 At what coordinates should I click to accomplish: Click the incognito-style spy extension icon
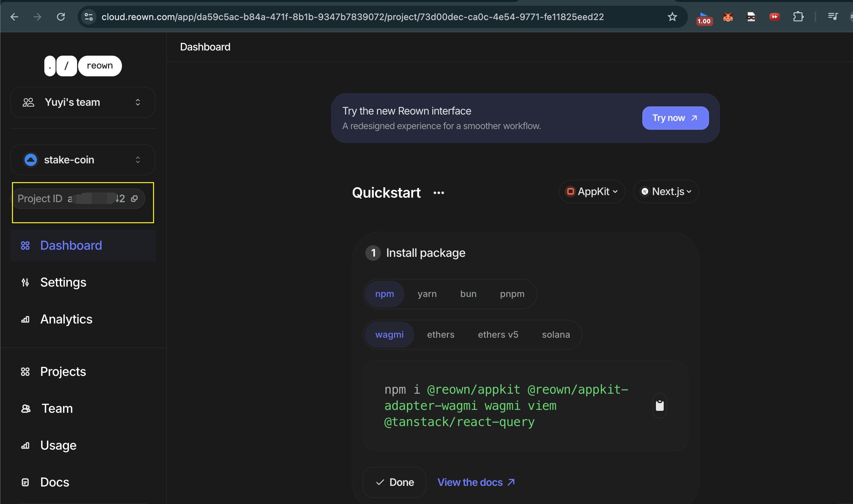pos(751,16)
